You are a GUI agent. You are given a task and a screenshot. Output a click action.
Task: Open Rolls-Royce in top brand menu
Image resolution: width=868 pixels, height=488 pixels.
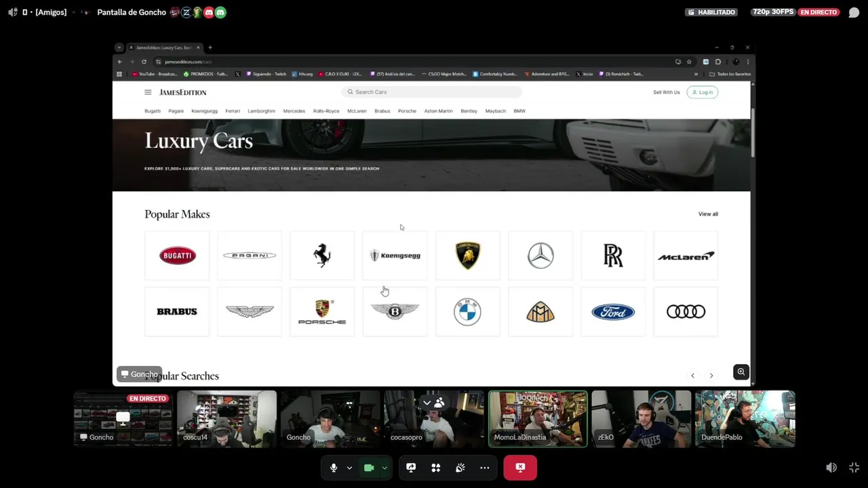(326, 111)
